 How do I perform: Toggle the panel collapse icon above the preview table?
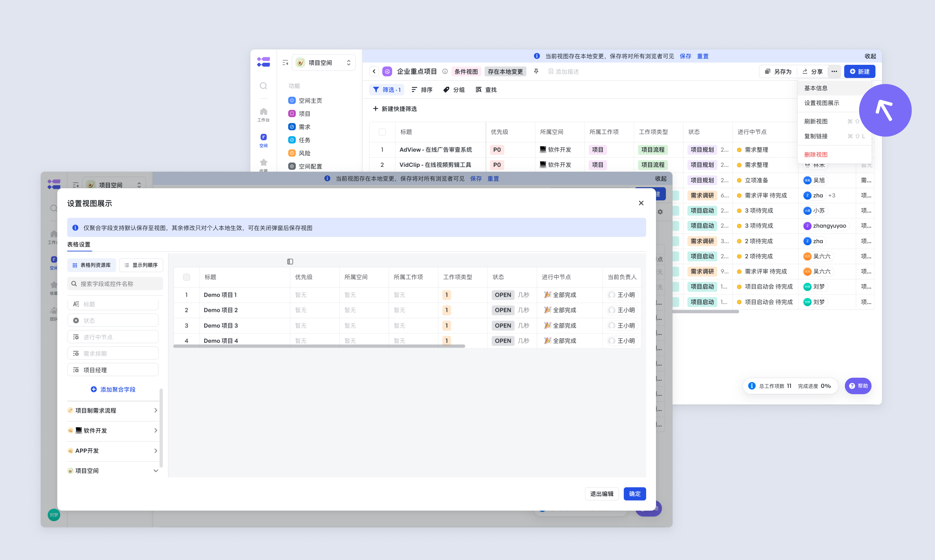pyautogui.click(x=290, y=262)
